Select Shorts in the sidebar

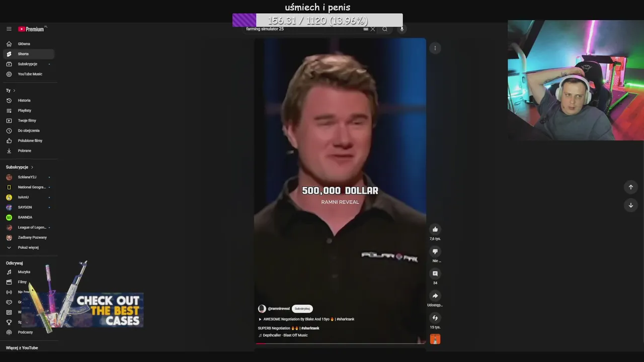point(28,54)
